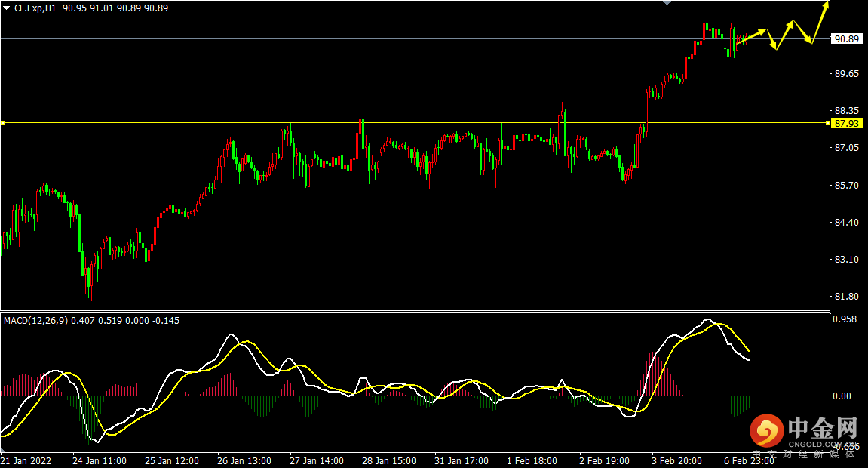Click the yellow 87.93 price level label
The image size is (868, 468).
tap(846, 123)
